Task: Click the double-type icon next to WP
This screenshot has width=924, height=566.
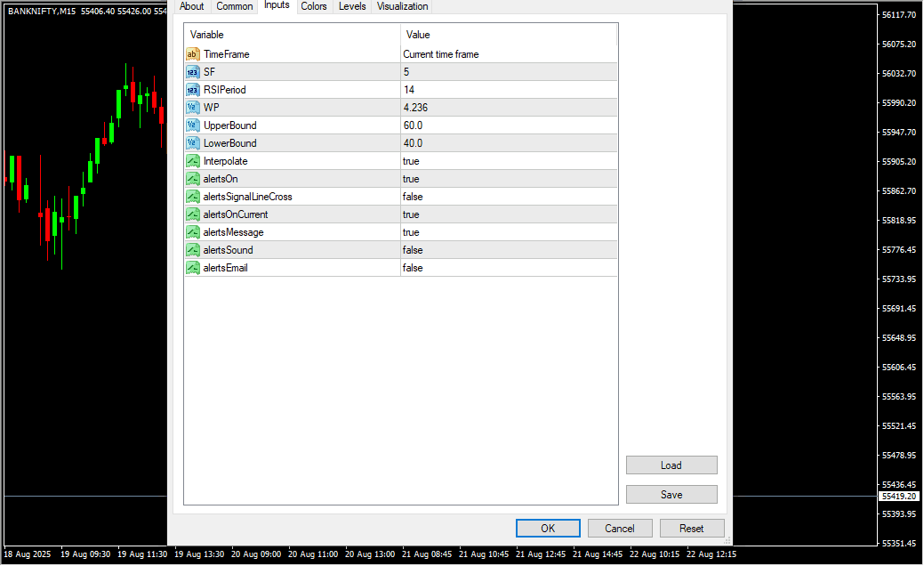Action: (193, 108)
